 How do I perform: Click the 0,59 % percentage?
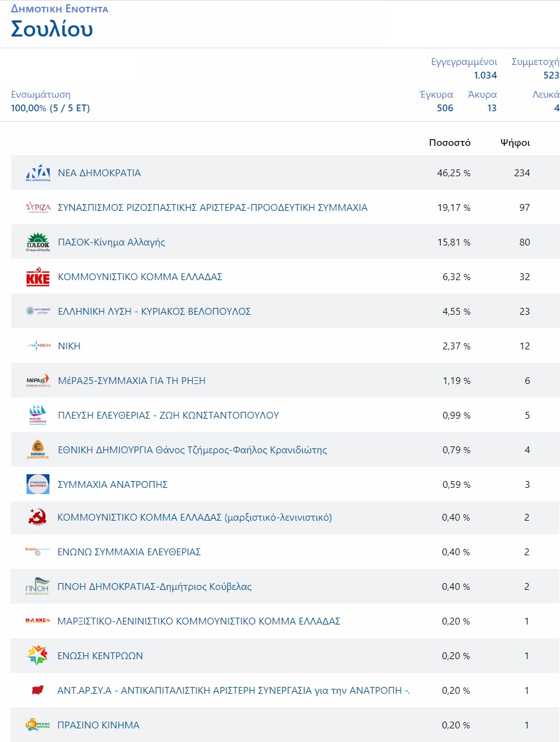point(456,485)
